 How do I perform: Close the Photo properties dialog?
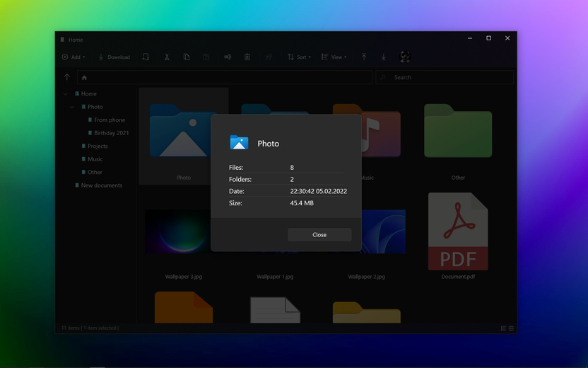pos(319,235)
